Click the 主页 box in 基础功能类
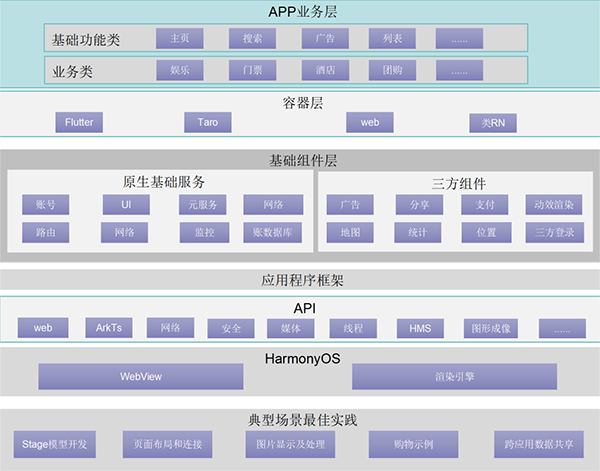Screen dimensions: 600x471 (x=180, y=39)
